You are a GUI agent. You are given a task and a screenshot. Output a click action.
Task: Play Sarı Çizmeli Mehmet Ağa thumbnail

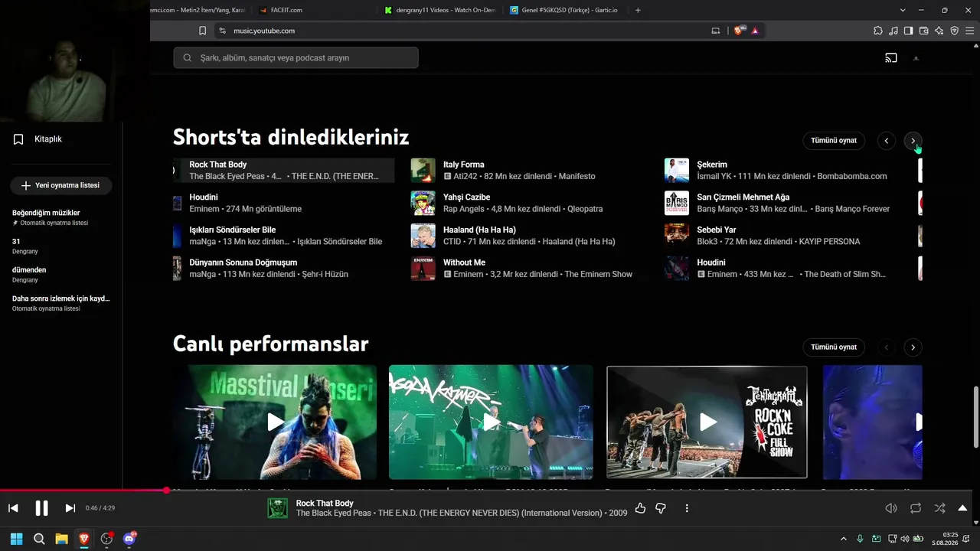677,203
